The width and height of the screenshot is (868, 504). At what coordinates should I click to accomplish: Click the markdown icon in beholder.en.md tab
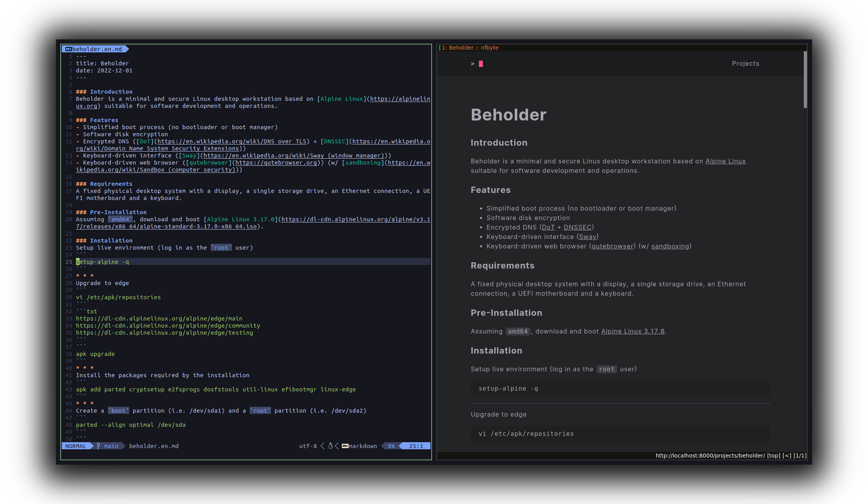coord(69,49)
